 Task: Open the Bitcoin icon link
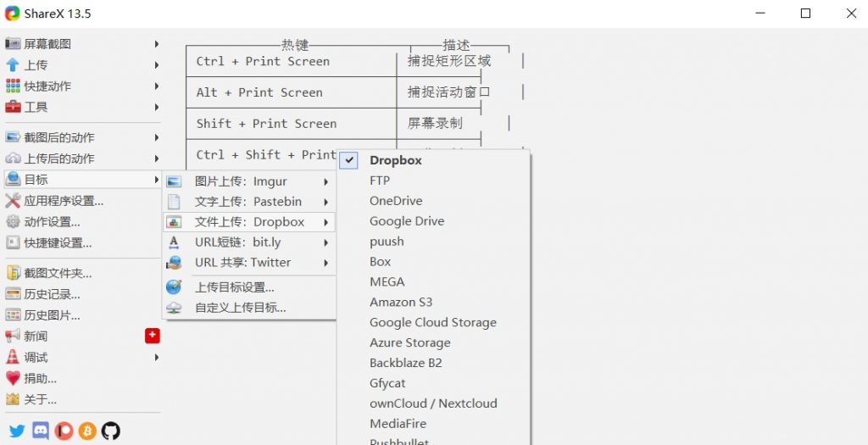tap(87, 431)
